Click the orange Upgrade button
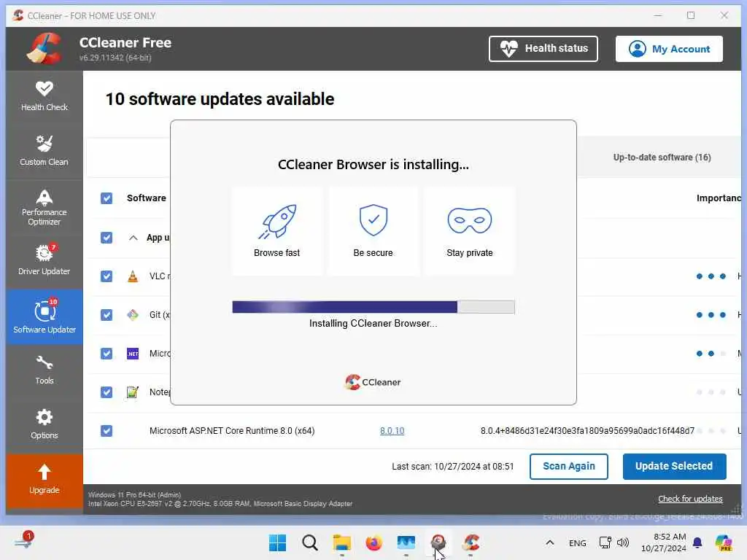This screenshot has height=560, width=747. [44, 481]
